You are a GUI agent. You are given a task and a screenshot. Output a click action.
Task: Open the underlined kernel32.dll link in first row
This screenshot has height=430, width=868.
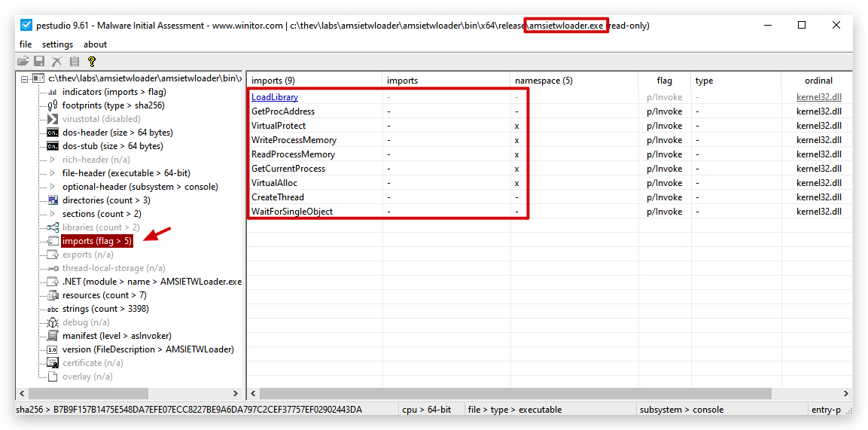819,97
